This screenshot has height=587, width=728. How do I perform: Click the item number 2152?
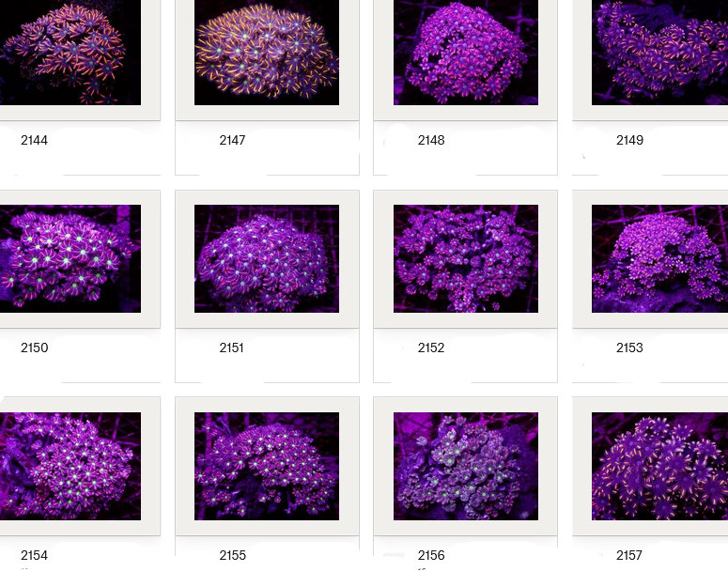[x=431, y=348]
